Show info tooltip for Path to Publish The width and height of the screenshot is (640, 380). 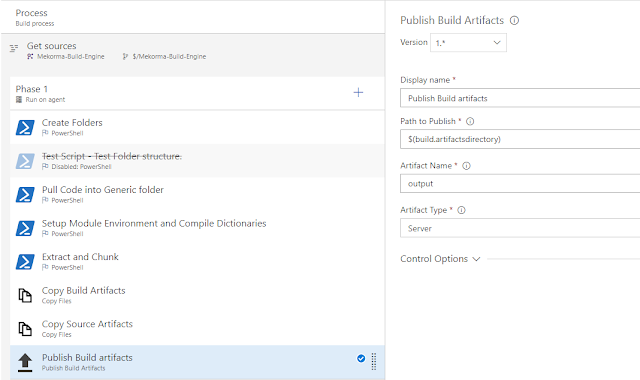tap(470, 121)
